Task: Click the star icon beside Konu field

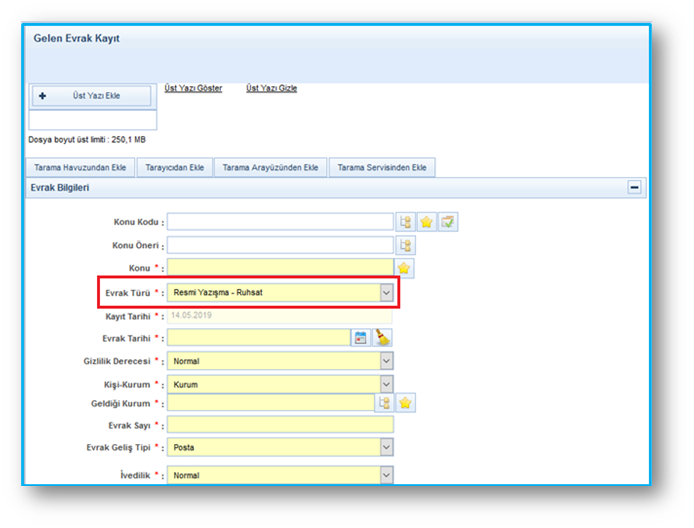Action: (x=404, y=268)
